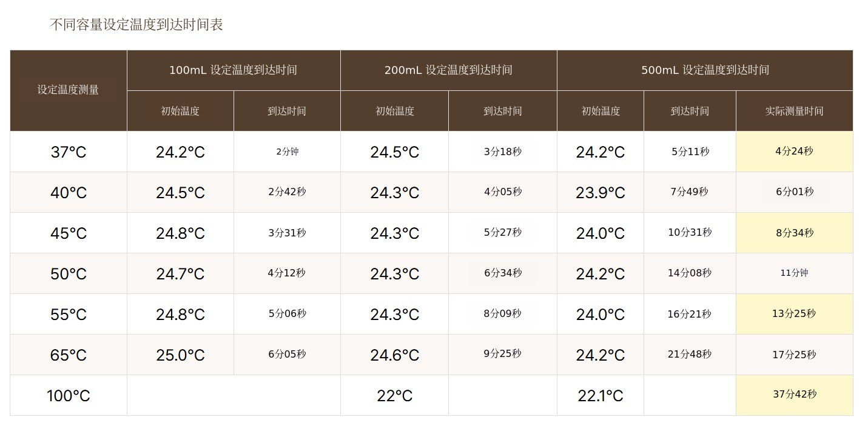Select the 200mL 设定温度到达时间 header

448,70
